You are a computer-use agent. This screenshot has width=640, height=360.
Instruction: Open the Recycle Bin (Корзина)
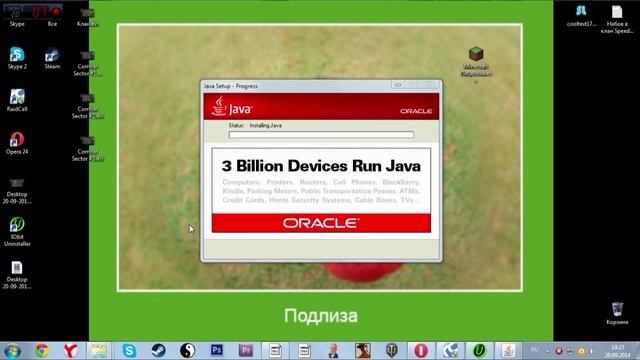tap(617, 313)
